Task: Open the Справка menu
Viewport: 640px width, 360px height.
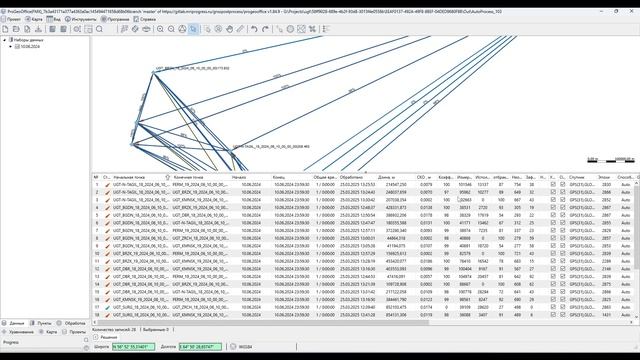Action: (144, 19)
